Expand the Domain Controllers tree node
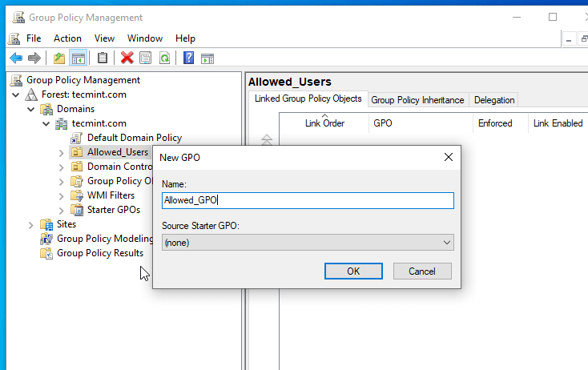588x370 pixels. [x=62, y=167]
